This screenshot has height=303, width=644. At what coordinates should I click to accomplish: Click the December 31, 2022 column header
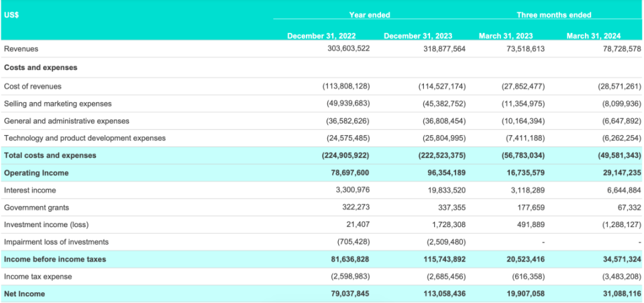tap(321, 36)
